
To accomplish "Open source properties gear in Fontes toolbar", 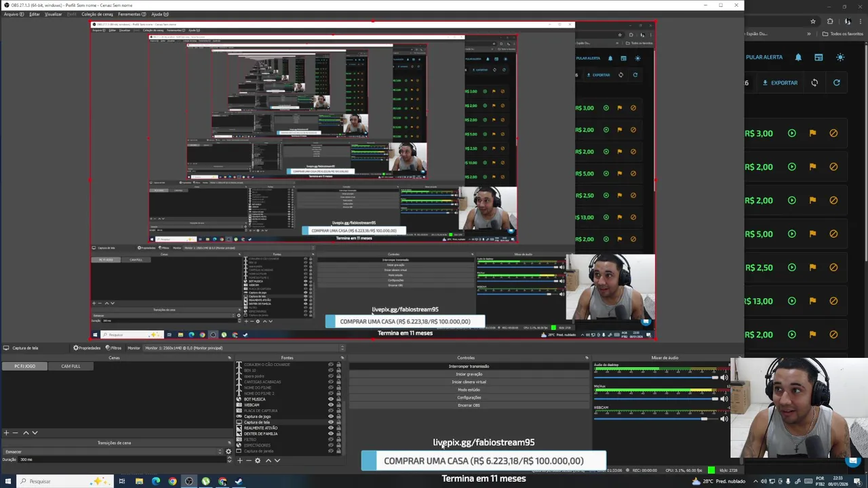I will [257, 460].
